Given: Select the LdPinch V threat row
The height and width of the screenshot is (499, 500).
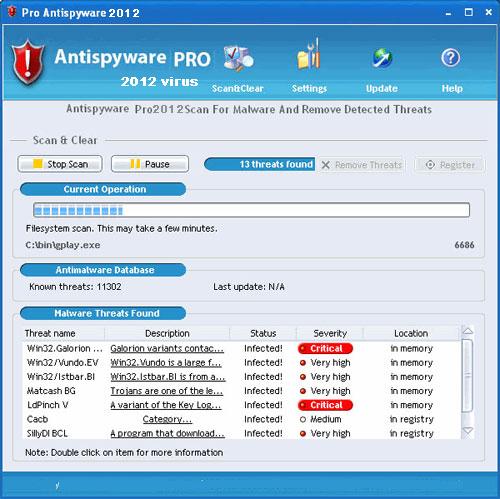Looking at the screenshot, I should click(242, 405).
